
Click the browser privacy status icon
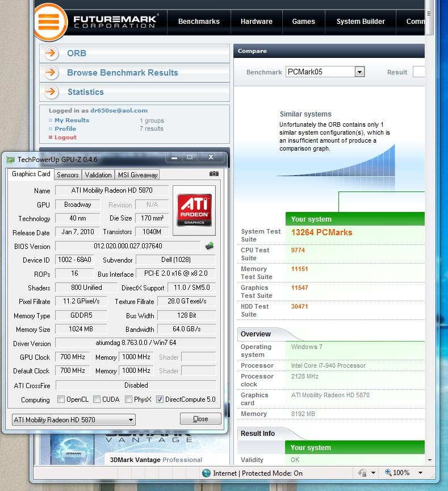(363, 472)
